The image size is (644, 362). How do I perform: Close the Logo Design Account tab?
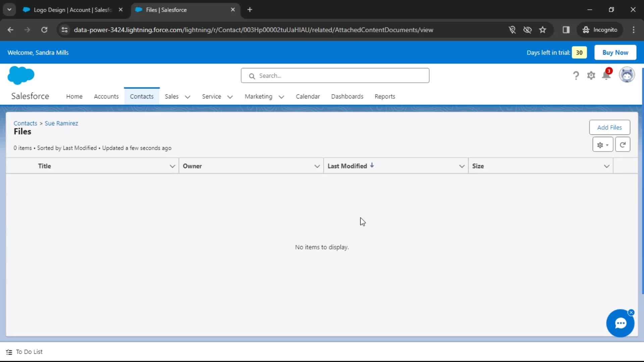tap(121, 10)
